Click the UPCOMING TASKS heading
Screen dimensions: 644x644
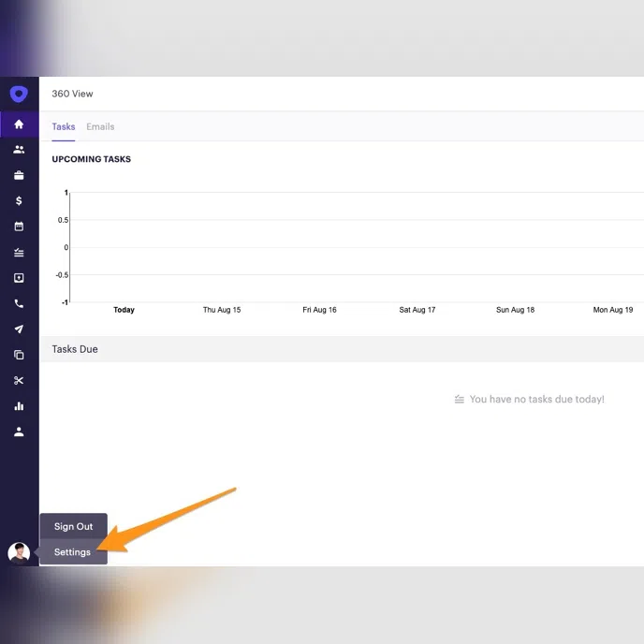point(91,159)
